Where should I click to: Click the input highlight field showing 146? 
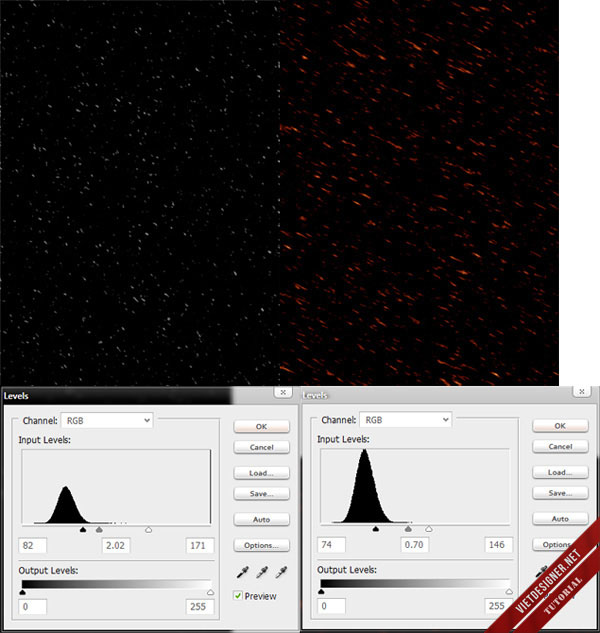point(499,545)
